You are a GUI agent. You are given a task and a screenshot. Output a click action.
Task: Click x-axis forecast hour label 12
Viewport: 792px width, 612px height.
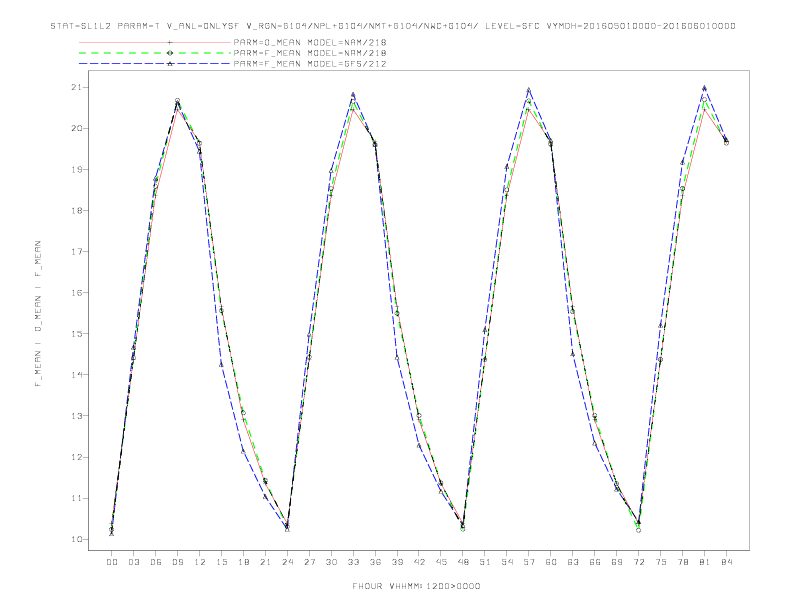[200, 562]
